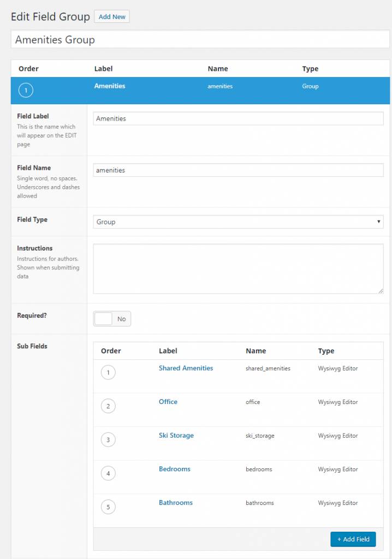Open the Bedrooms sub field
This screenshot has width=392, height=559.
coord(175,469)
